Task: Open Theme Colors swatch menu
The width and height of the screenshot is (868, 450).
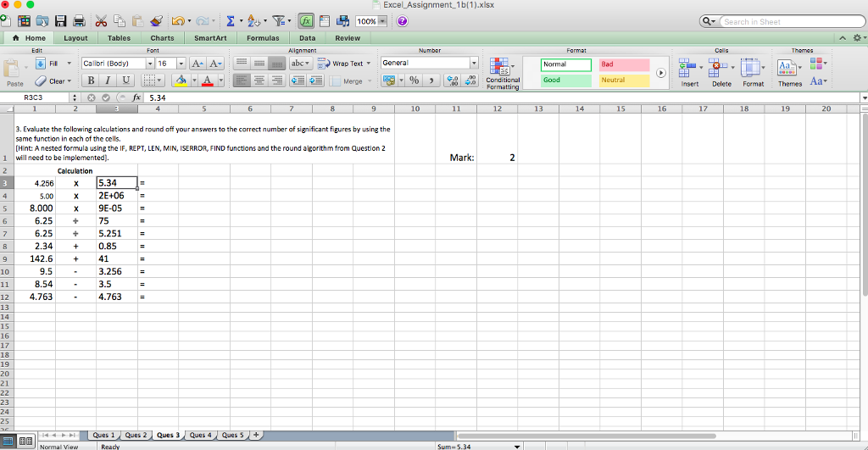Action: [x=818, y=63]
